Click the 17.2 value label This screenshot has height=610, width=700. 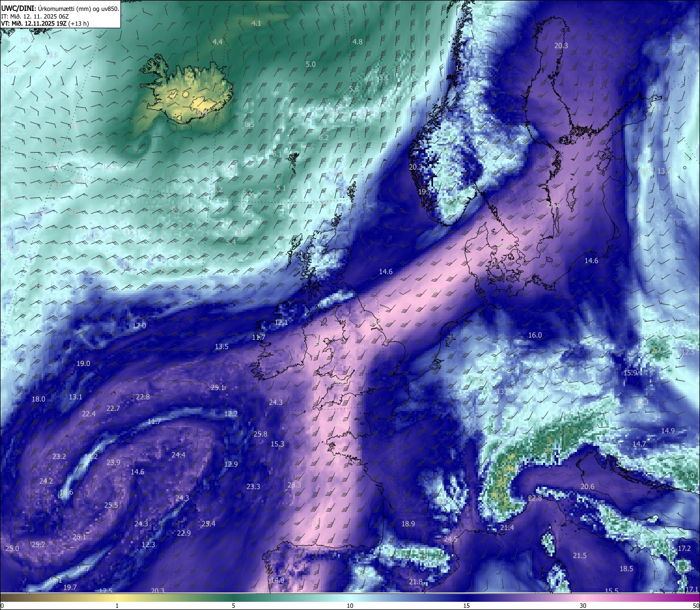point(684,548)
